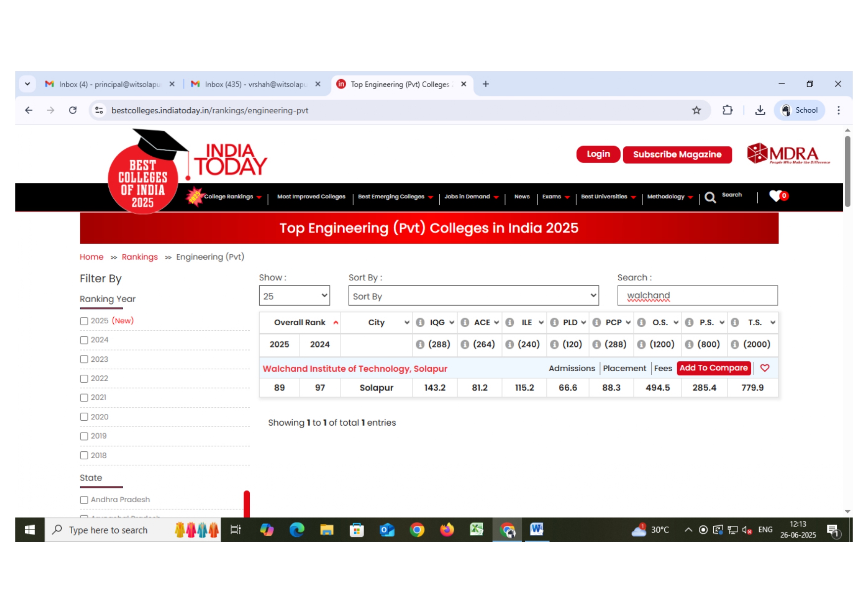Screen dimensions: 868x613
Task: Check the 2025 (New) ranking year box
Action: coord(84,321)
